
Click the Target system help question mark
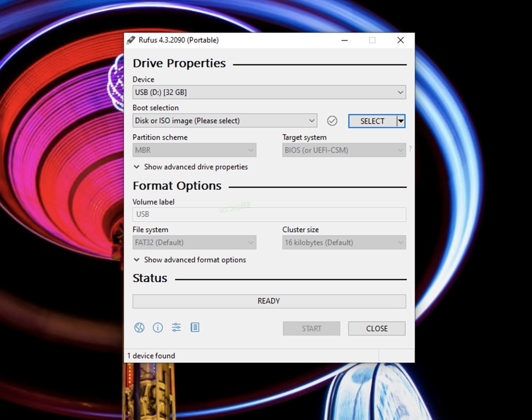pyautogui.click(x=410, y=149)
